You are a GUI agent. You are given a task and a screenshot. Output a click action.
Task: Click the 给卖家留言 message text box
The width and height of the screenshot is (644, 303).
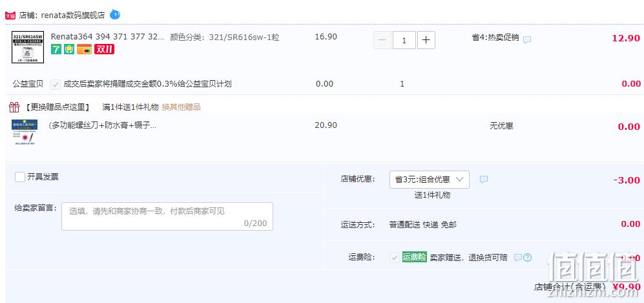point(167,216)
